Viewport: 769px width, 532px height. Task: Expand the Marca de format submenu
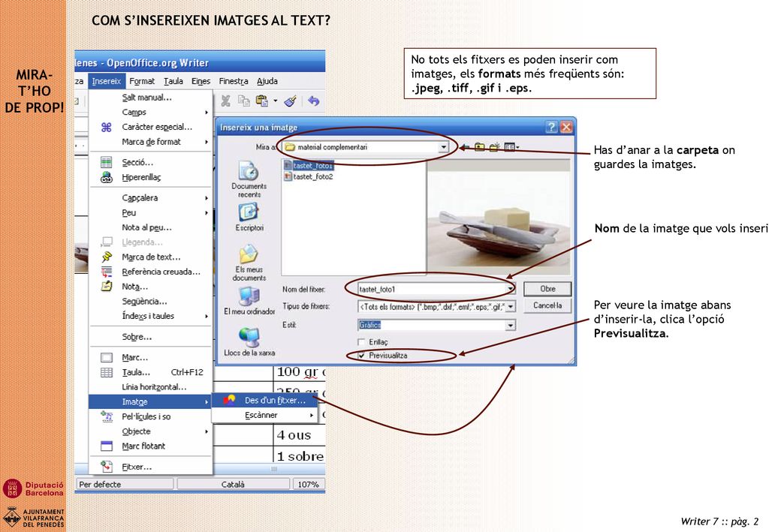tap(150, 142)
